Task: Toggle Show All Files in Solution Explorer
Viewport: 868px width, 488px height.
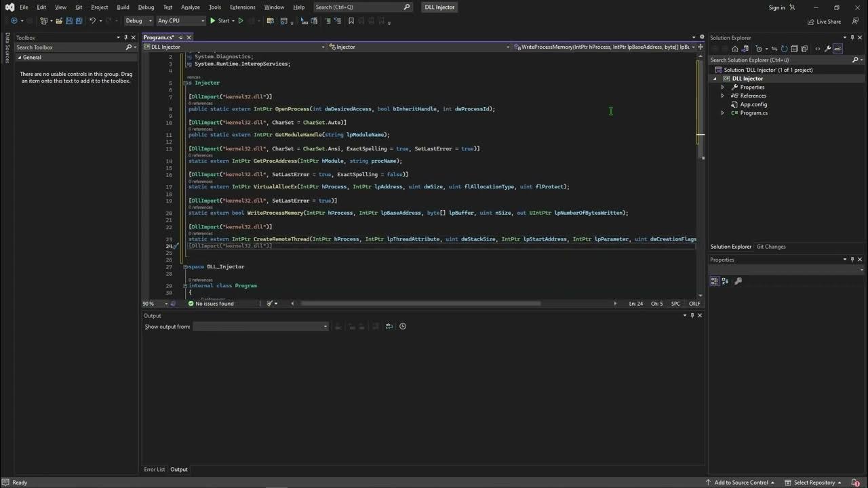Action: click(805, 49)
